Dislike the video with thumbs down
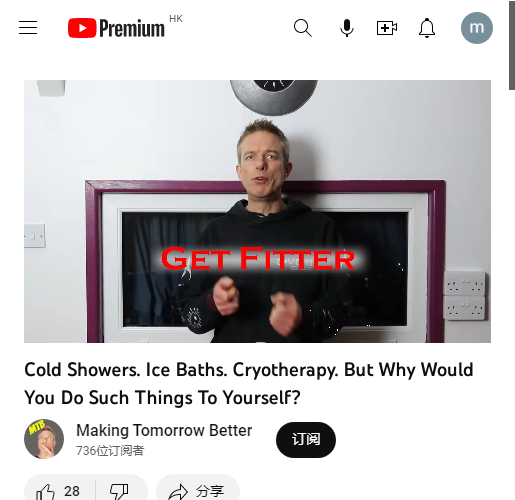 tap(119, 492)
